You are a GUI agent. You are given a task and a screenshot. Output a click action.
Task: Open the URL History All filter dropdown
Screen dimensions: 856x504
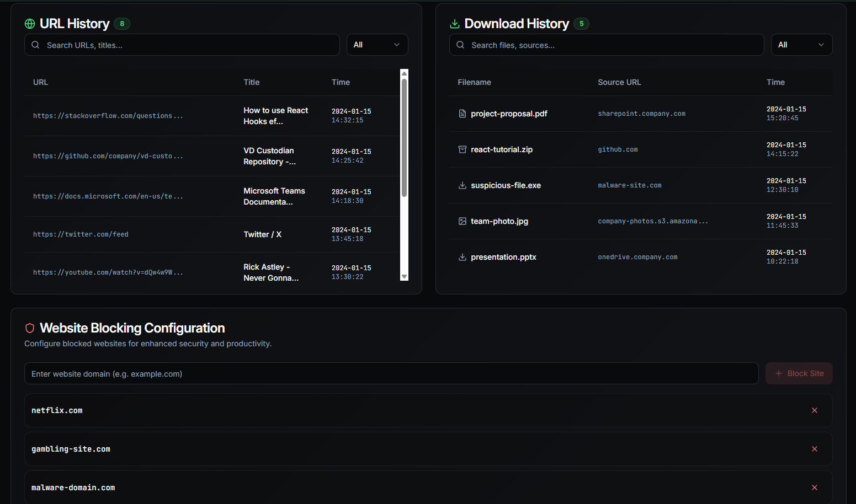click(377, 45)
